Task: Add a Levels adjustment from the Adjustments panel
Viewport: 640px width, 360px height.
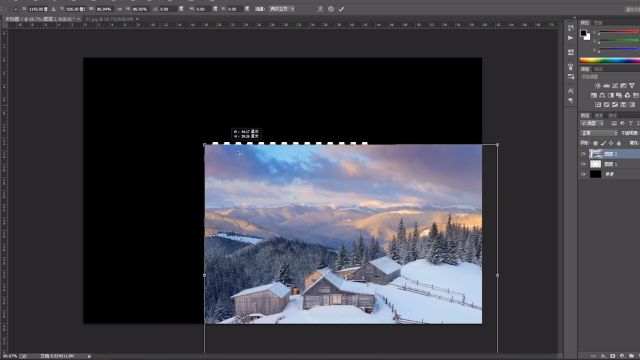Action: point(607,85)
